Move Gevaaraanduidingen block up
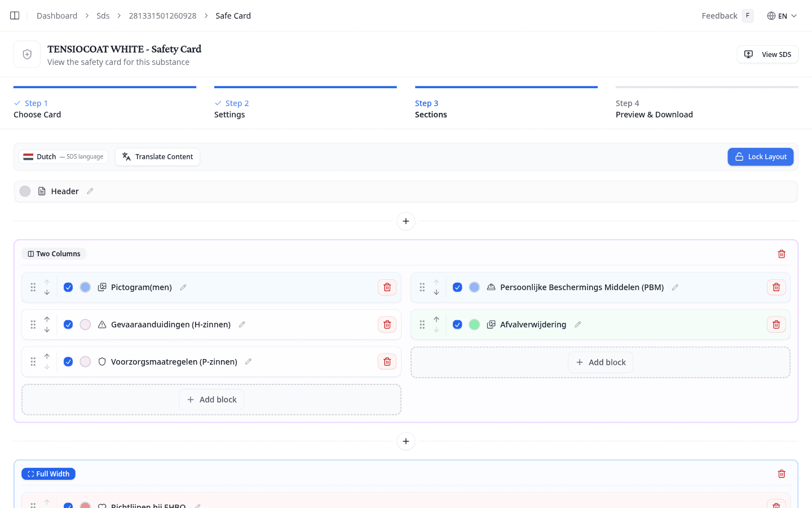This screenshot has height=508, width=812. pos(47,319)
